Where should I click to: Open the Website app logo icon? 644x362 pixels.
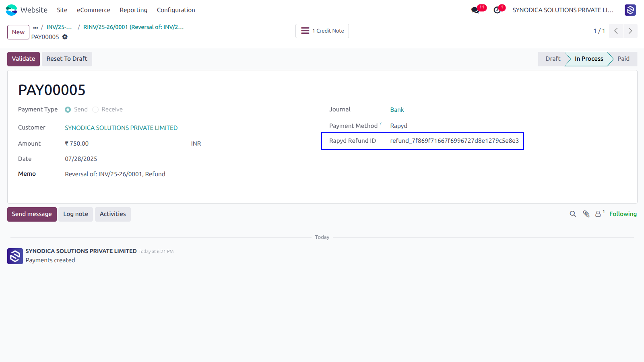pyautogui.click(x=11, y=10)
